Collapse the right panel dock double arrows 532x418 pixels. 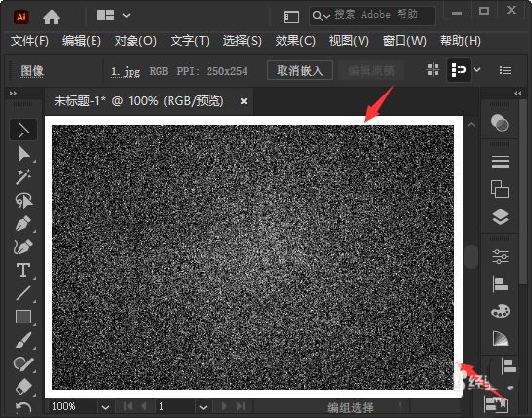point(518,93)
